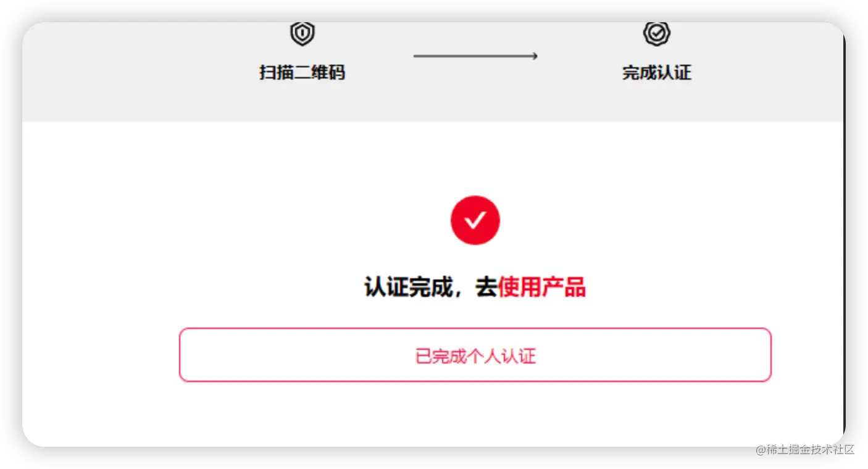Select the 扫描二维码 step label

pyautogui.click(x=302, y=73)
